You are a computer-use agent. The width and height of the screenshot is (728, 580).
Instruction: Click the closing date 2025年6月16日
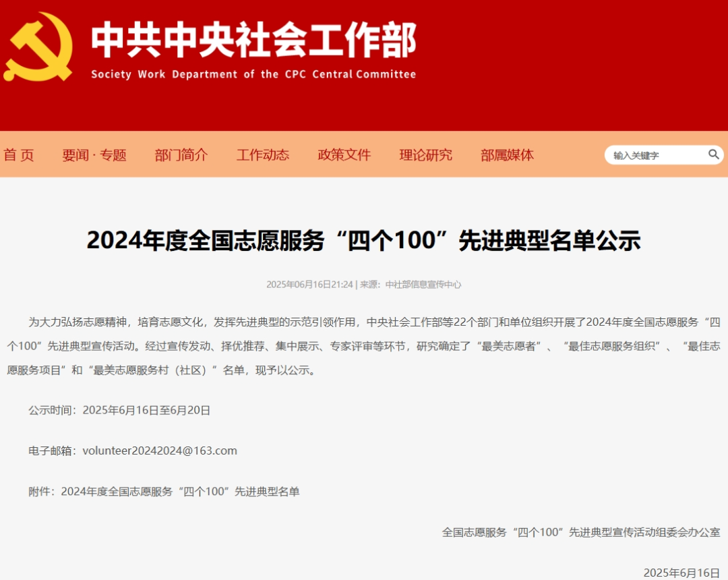(x=681, y=573)
